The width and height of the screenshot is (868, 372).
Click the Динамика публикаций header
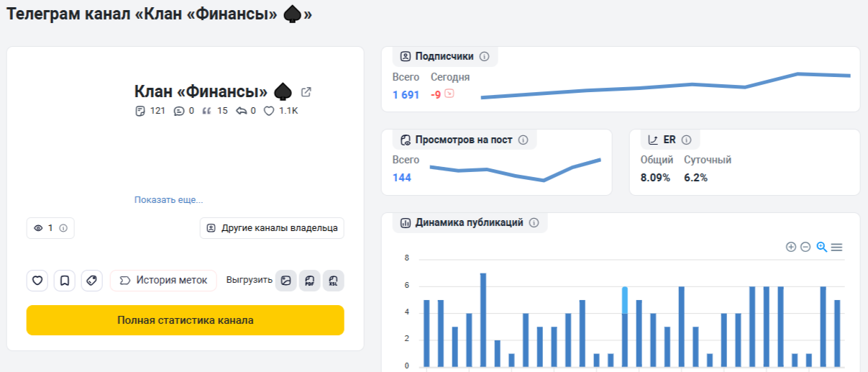pos(469,222)
